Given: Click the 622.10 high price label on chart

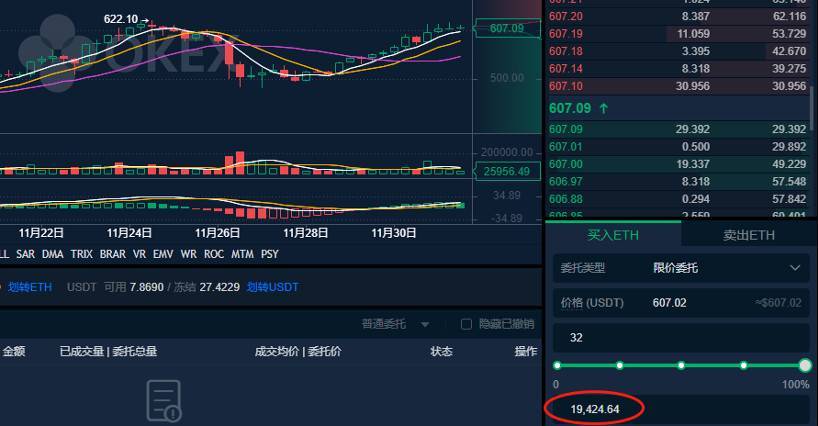Looking at the screenshot, I should [x=121, y=19].
